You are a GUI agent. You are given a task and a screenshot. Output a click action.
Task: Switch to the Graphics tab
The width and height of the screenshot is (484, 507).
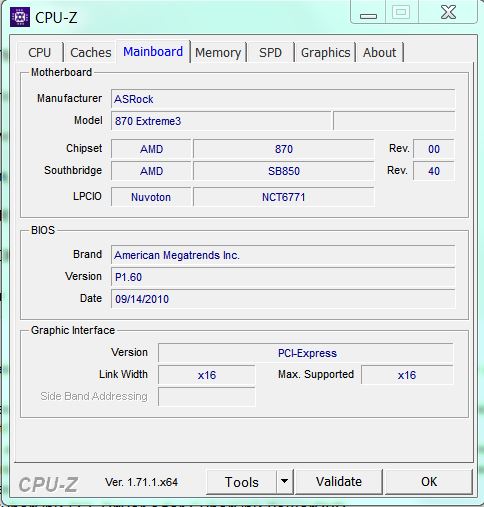(325, 52)
